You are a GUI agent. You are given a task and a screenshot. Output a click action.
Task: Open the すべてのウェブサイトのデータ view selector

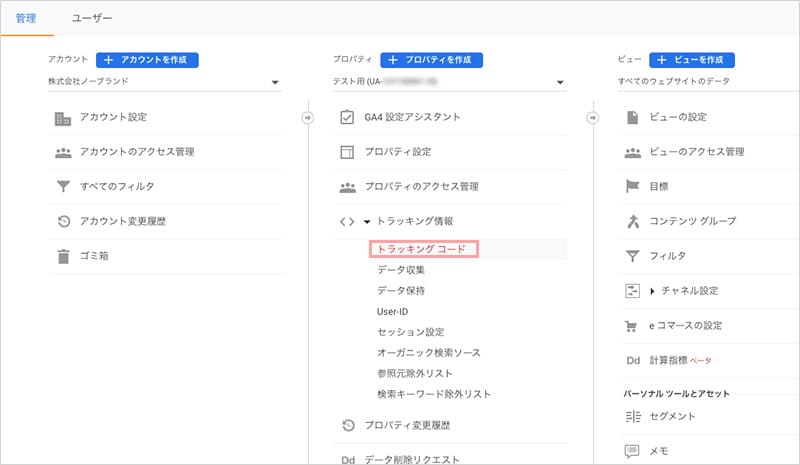[x=708, y=82]
